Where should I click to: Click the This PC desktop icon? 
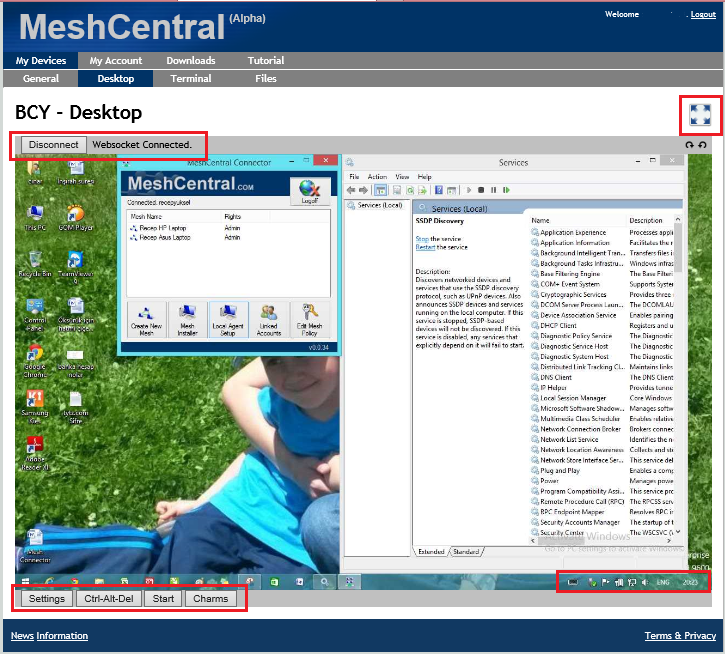point(35,218)
